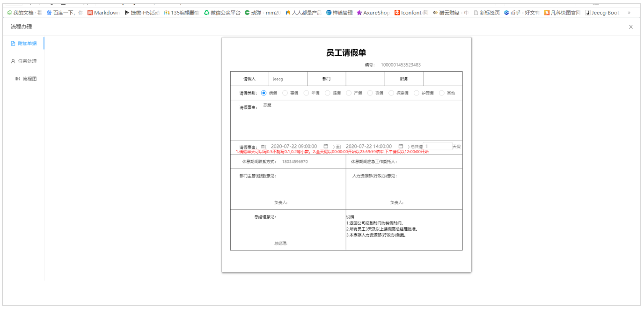Select the 探亲假 radio option
The width and height of the screenshot is (644, 309).
coord(391,93)
